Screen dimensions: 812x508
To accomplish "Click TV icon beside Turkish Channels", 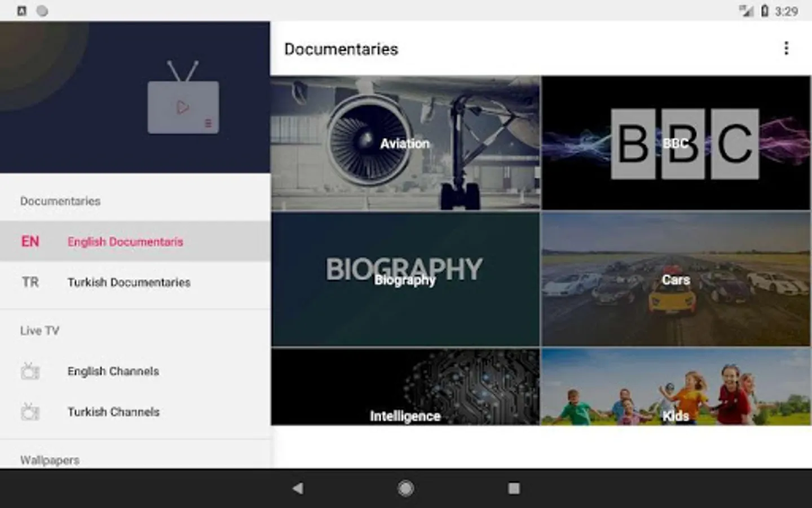I will click(x=30, y=411).
